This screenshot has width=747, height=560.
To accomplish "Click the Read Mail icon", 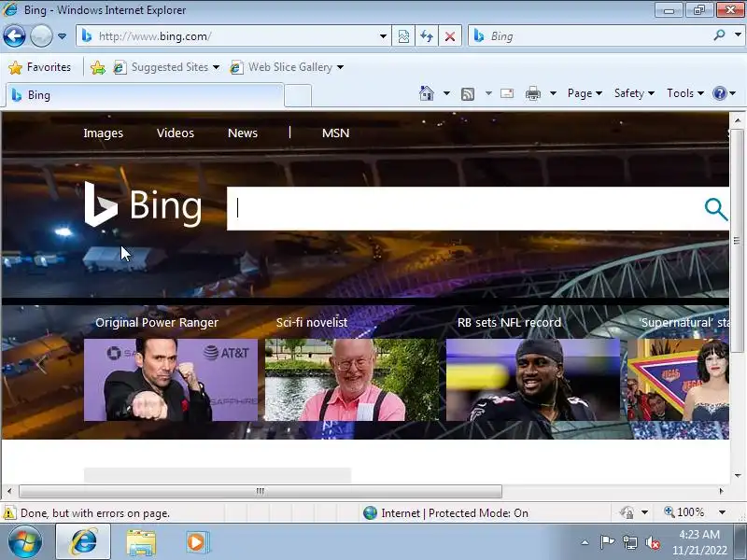I will coord(507,93).
